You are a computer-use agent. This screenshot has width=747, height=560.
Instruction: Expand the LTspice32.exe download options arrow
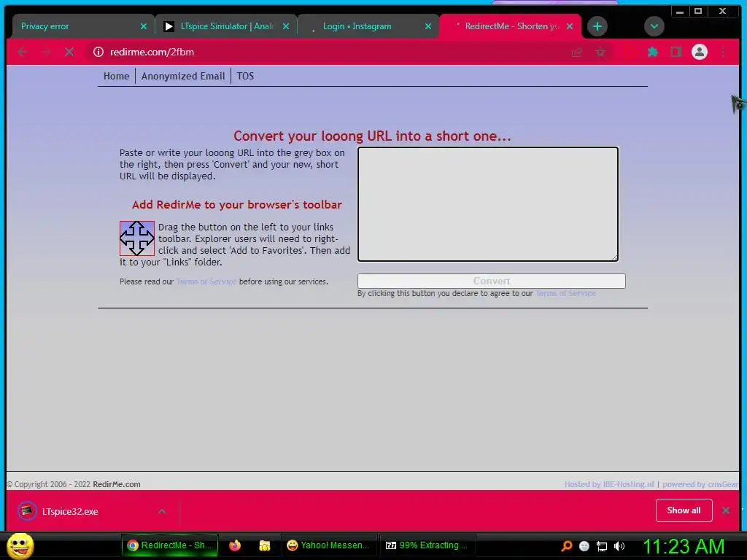coord(162,511)
